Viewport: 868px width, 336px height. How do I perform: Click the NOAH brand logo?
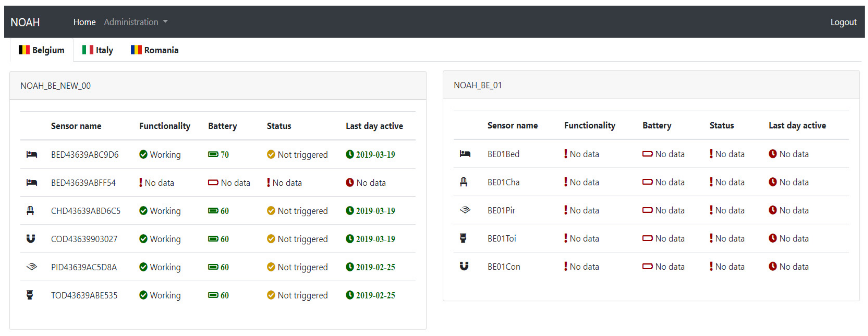25,22
